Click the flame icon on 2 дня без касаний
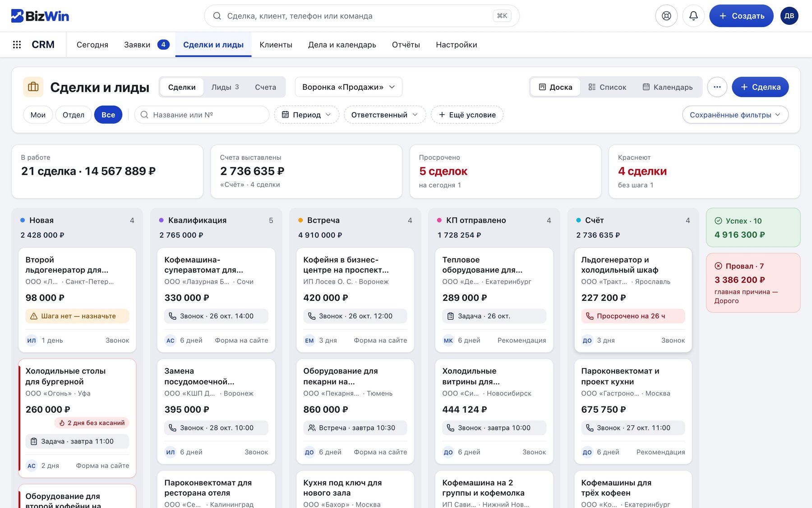This screenshot has width=812, height=508. [62, 423]
